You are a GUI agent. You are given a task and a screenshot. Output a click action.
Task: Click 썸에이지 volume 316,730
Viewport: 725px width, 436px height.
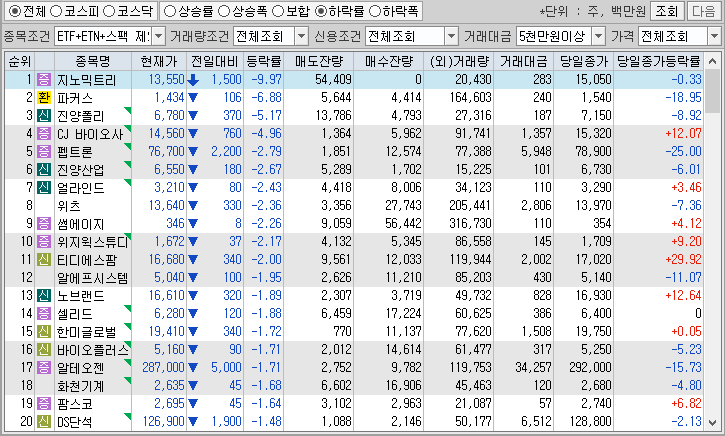[470, 224]
